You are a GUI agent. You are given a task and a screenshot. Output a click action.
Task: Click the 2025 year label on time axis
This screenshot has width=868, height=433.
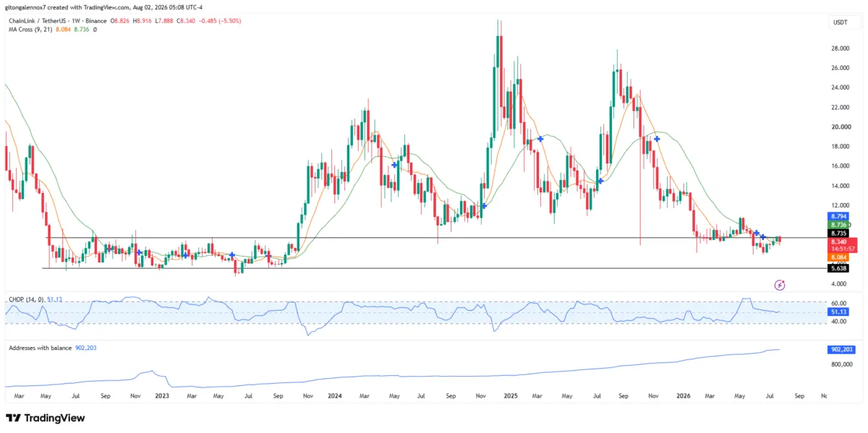(511, 396)
